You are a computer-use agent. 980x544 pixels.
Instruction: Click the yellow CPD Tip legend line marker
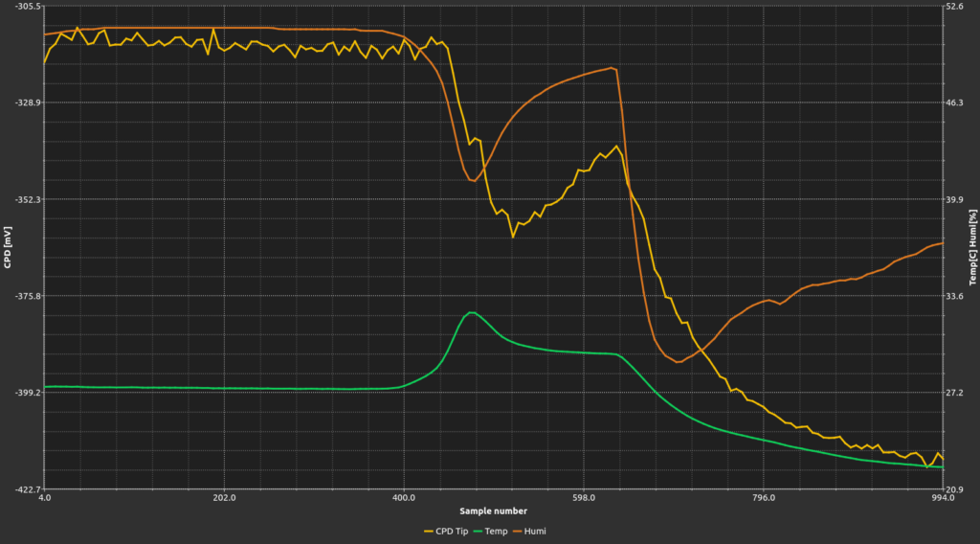coord(428,531)
